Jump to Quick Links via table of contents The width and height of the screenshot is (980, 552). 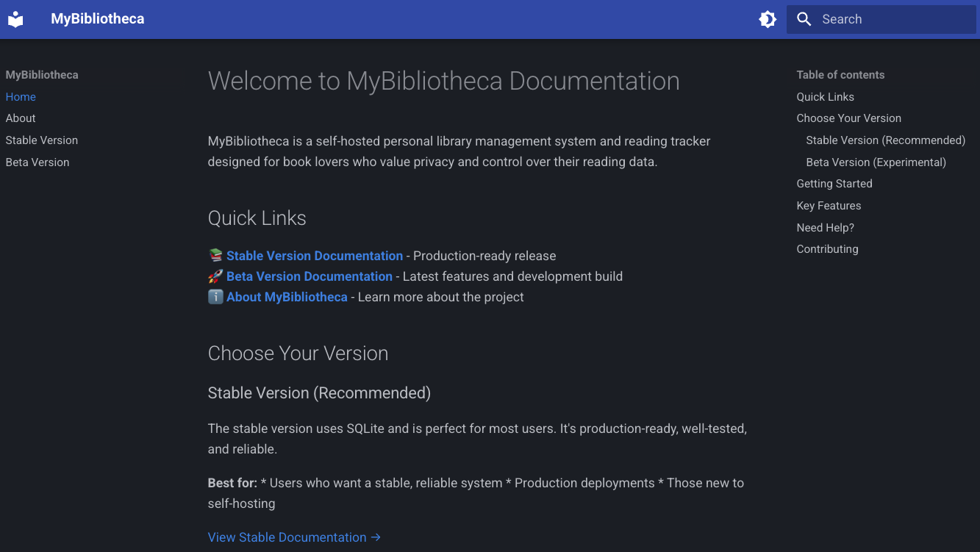[x=825, y=96]
